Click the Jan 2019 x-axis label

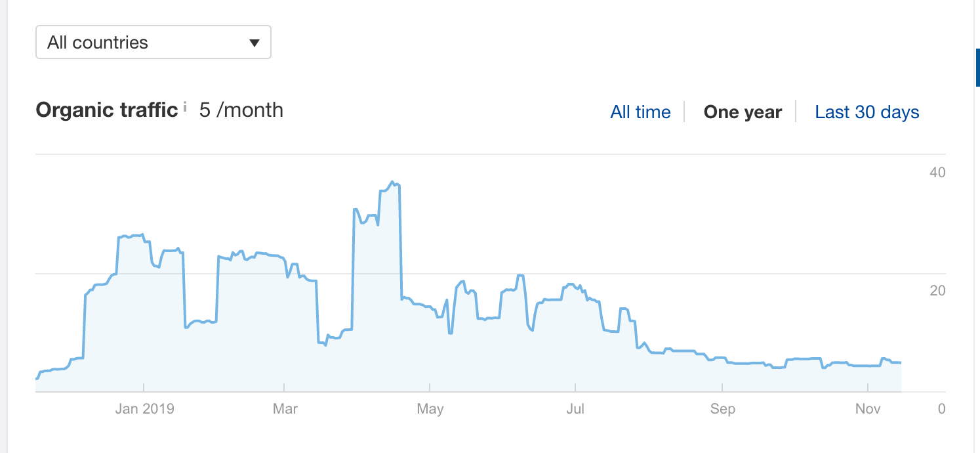[x=144, y=409]
